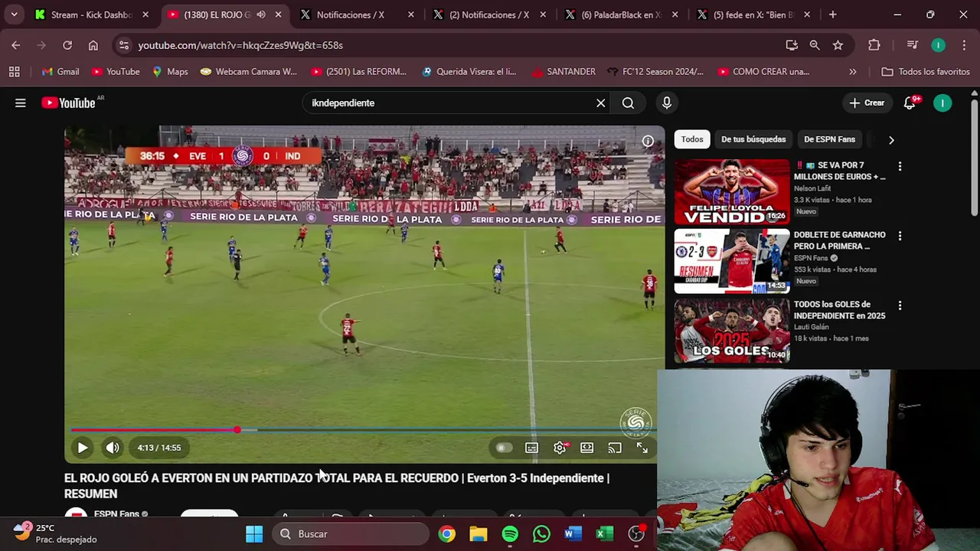Switch to the PaladarBlack en X tab
980x551 pixels.
tap(621, 15)
